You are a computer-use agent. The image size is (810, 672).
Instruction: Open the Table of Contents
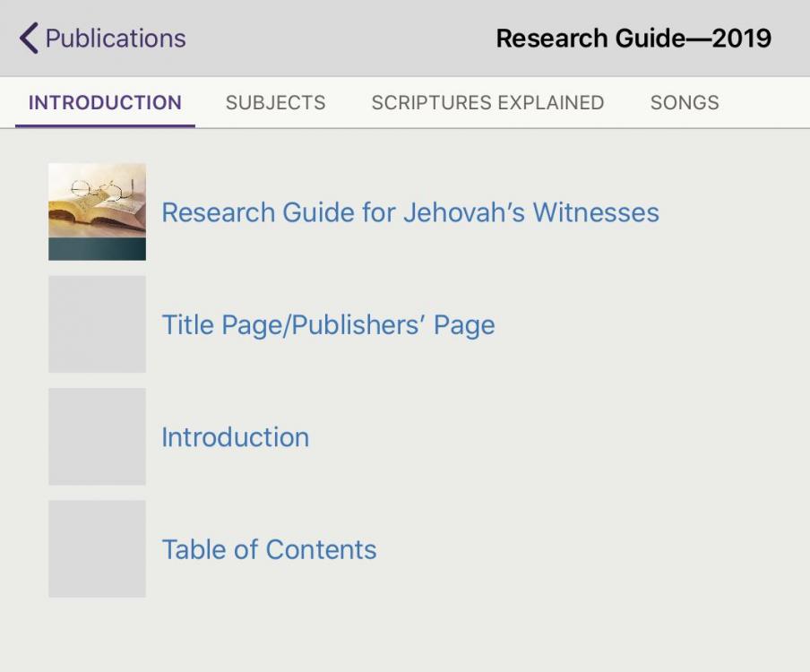click(269, 549)
